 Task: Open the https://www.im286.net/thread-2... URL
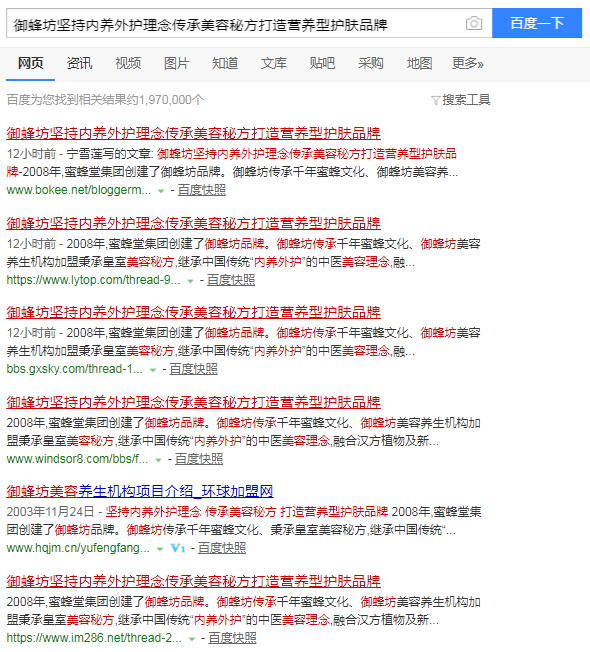[x=94, y=638]
